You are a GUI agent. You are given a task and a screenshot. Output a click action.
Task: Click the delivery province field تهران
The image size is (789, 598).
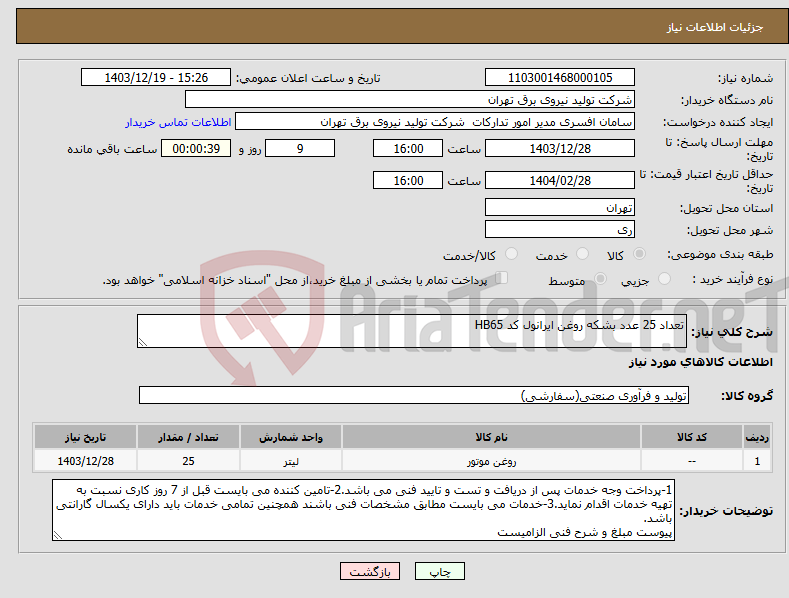560,207
